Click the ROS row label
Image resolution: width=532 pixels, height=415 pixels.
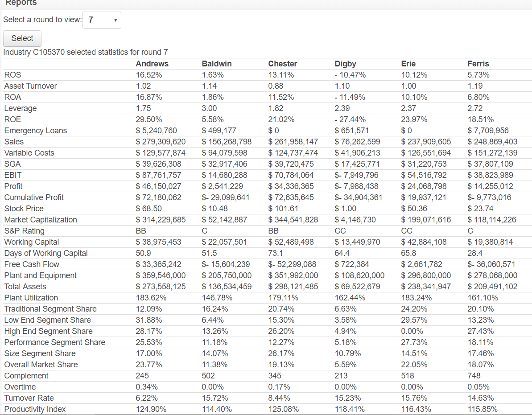(x=12, y=75)
